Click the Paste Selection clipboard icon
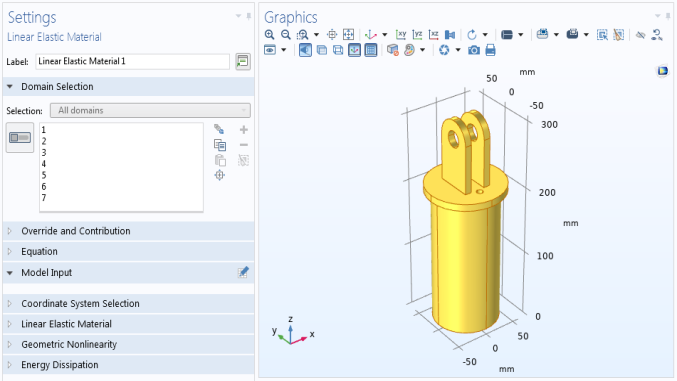 pos(220,160)
